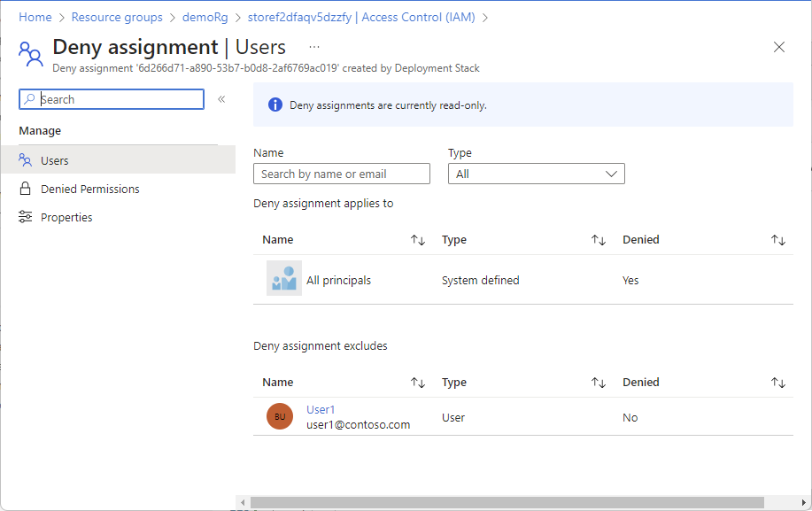The width and height of the screenshot is (812, 511).
Task: Sort applies-to table by Name arrows
Action: click(418, 240)
